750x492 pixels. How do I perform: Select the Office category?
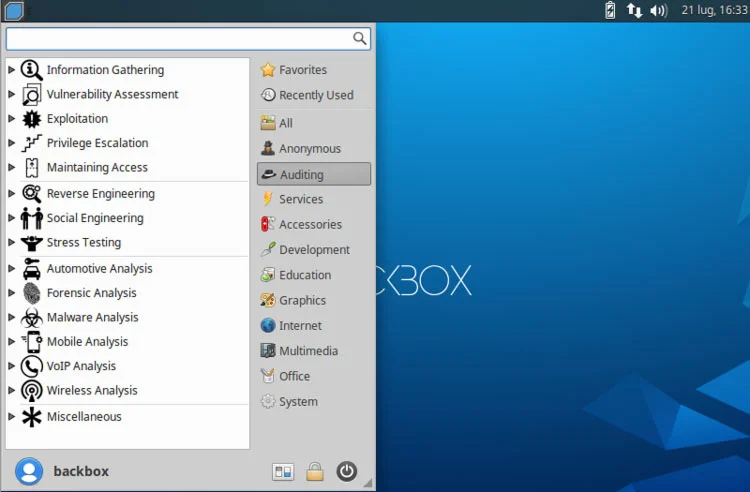(314, 376)
